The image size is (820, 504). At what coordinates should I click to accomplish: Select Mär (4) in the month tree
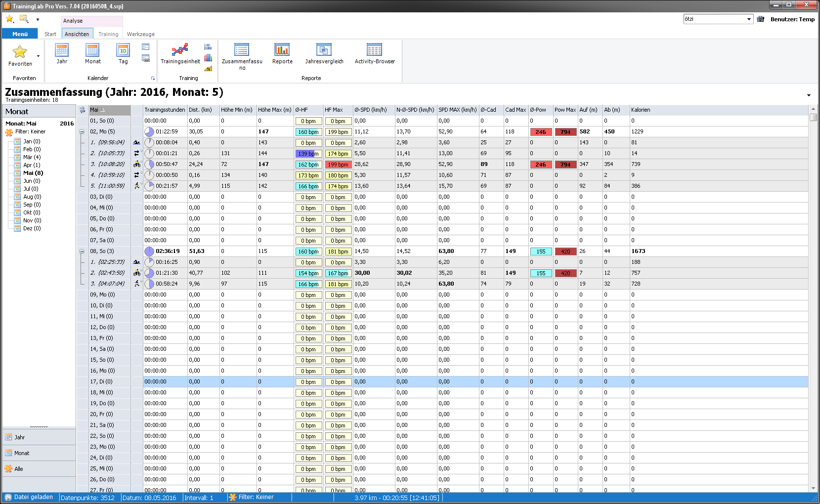(32, 157)
